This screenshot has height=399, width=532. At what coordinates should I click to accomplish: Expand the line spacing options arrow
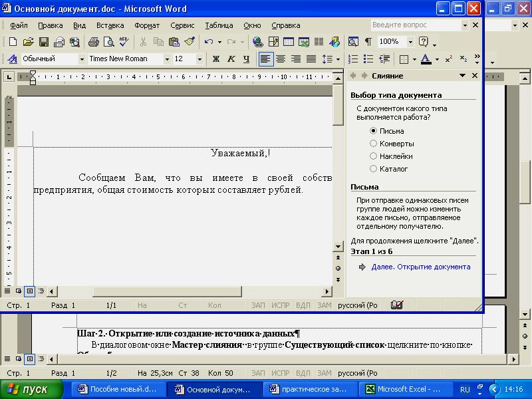[x=338, y=59]
